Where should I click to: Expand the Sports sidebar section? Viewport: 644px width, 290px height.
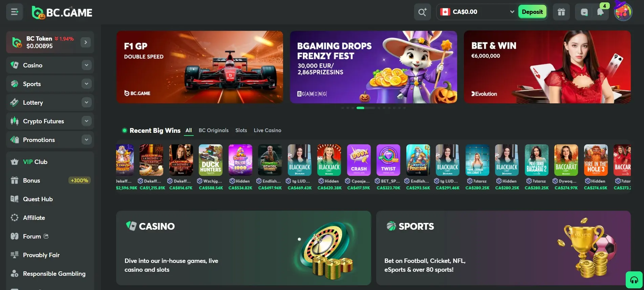86,84
